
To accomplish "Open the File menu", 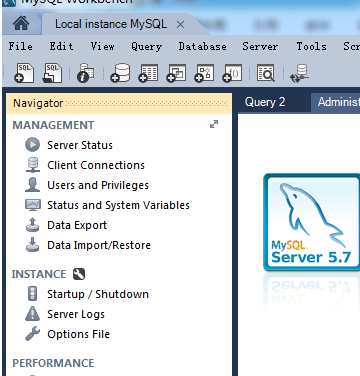I will point(21,46).
